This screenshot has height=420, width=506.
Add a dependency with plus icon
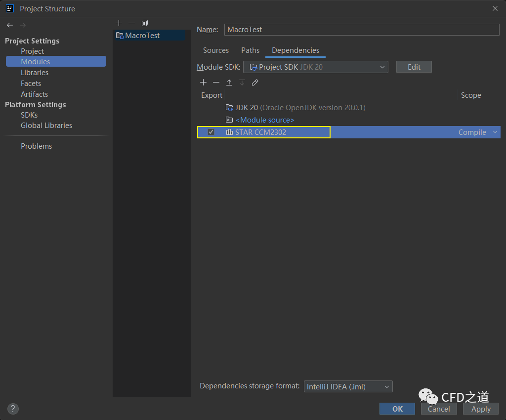pyautogui.click(x=203, y=83)
